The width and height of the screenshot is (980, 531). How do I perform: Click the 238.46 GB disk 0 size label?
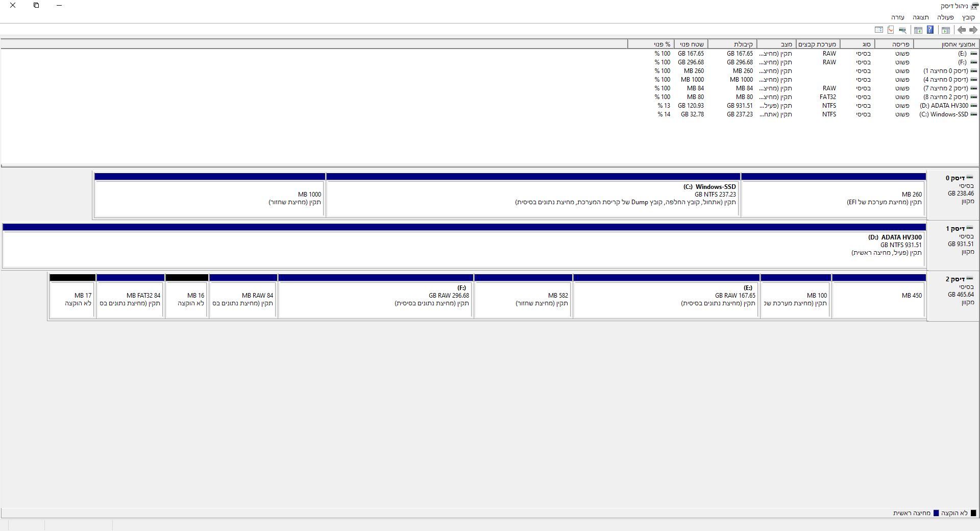click(x=961, y=194)
